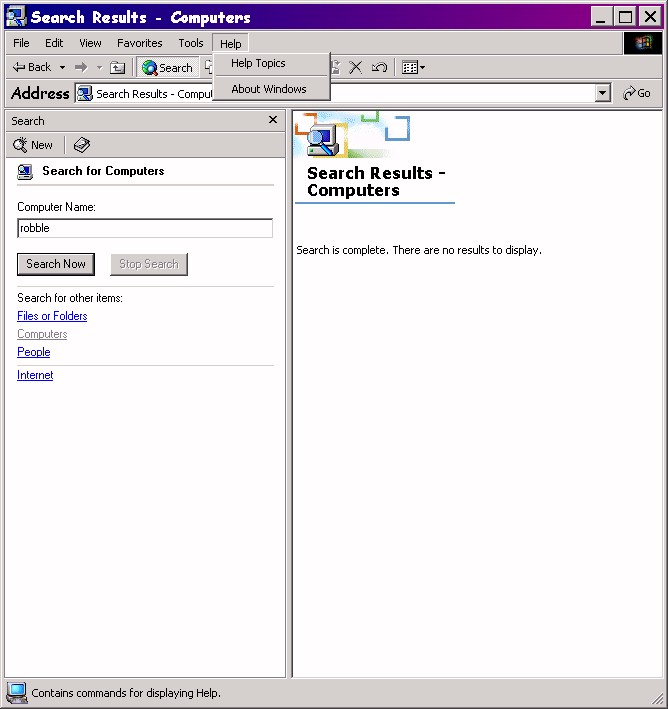Open the Edit menu
The width and height of the screenshot is (668, 709).
[x=54, y=43]
